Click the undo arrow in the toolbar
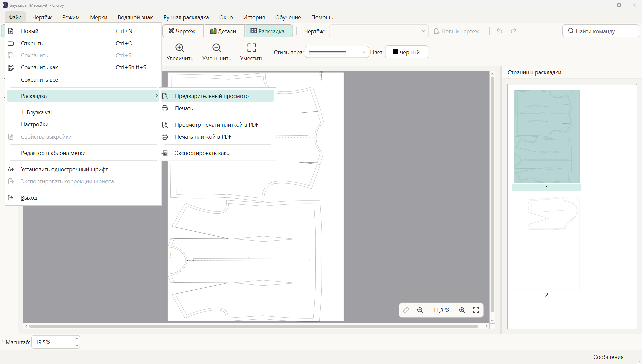This screenshot has width=642, height=364. click(x=499, y=31)
